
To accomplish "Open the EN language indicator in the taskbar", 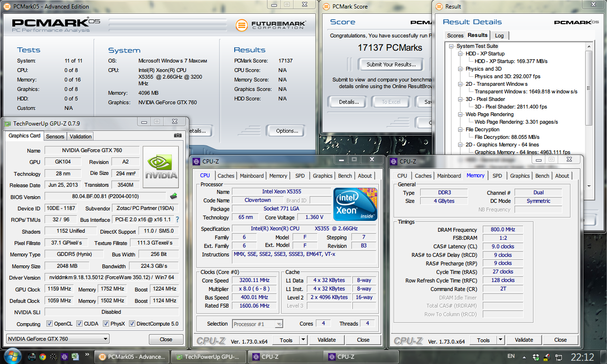I will [511, 356].
